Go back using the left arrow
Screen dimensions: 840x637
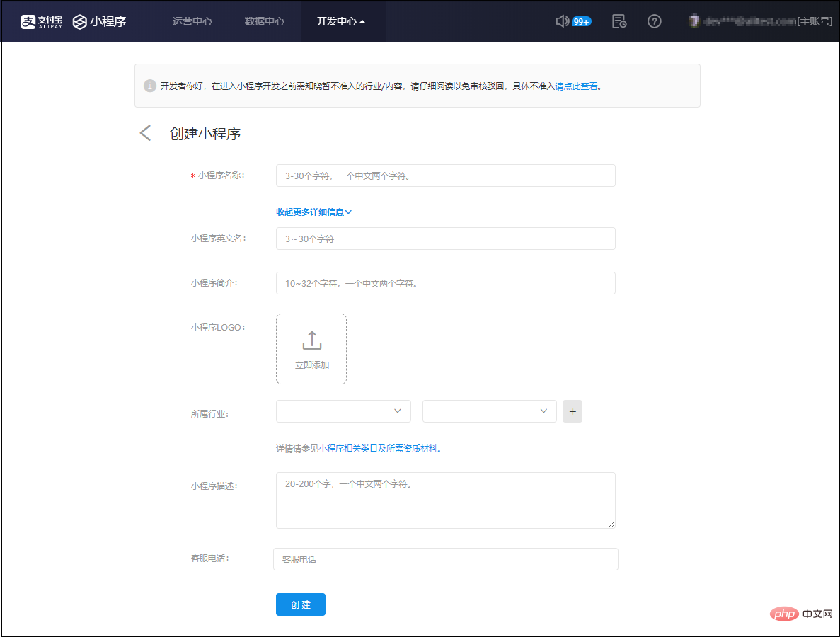(145, 133)
